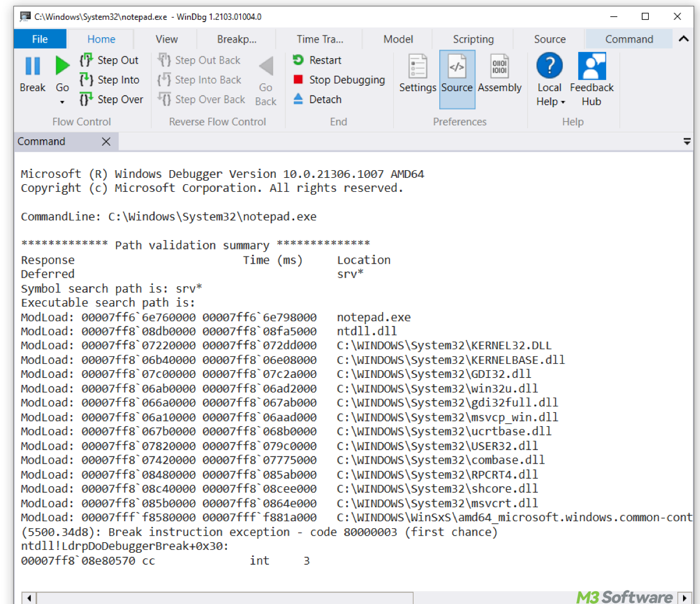Click the Break instruction exception line
Viewport: 700px width, 604px height.
(x=259, y=532)
